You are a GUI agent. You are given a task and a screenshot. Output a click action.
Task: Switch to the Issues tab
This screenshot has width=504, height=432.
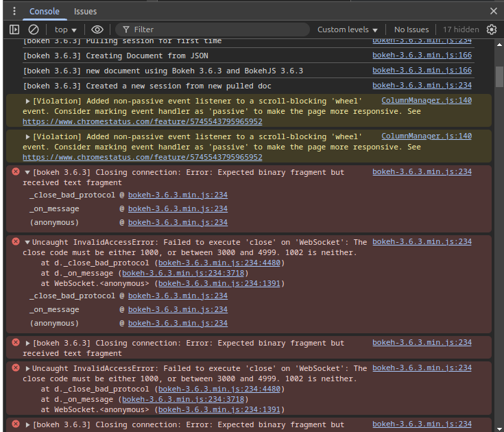click(x=85, y=11)
